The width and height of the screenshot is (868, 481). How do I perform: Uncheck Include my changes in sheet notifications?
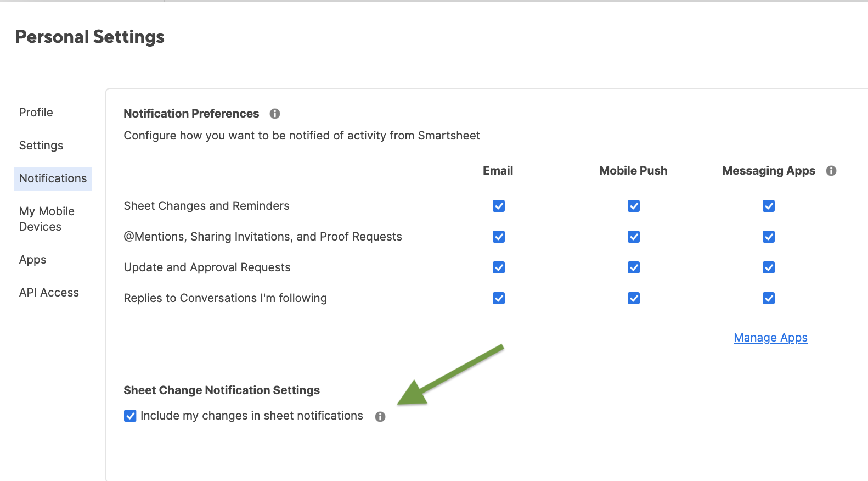coord(130,416)
